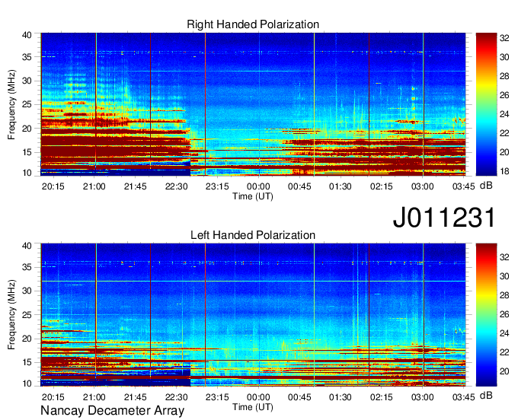The width and height of the screenshot is (518, 420).
Task: Click 30 MHz tick of Right Handed plot
Action: tap(27, 81)
